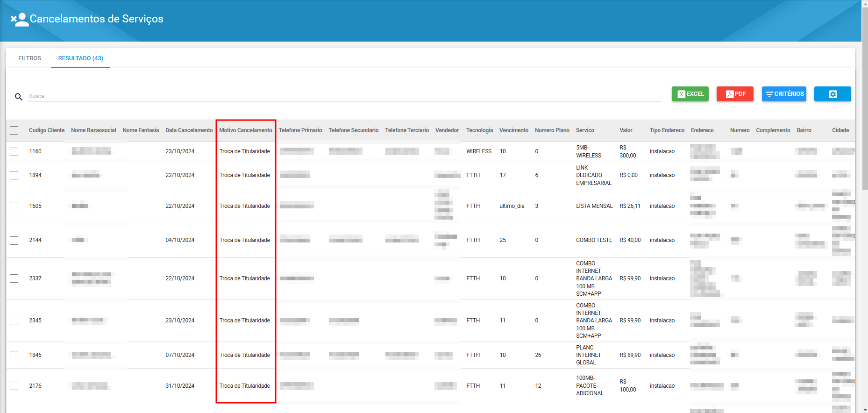Image resolution: width=868 pixels, height=413 pixels.
Task: Click the Telefone Terciario column header
Action: (x=407, y=130)
